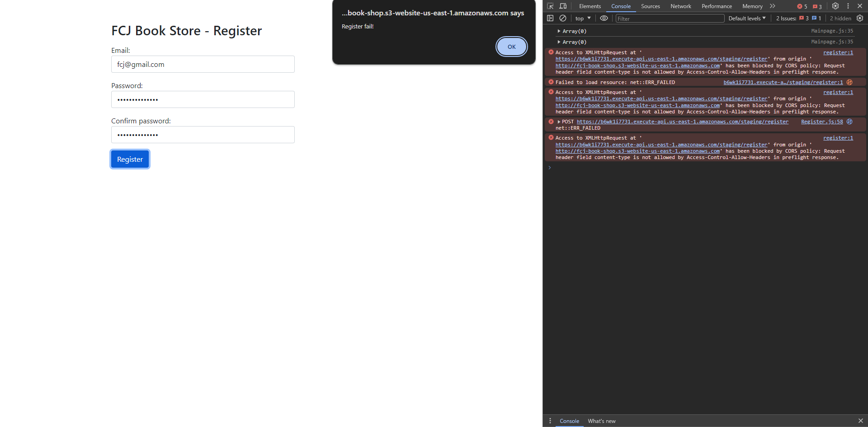
Task: Open the What's new drawer tab
Action: (x=602, y=421)
